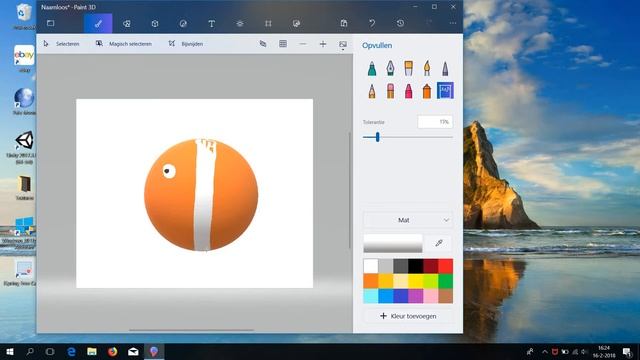The height and width of the screenshot is (360, 640).
Task: Choose the white color swatch
Action: tap(371, 266)
